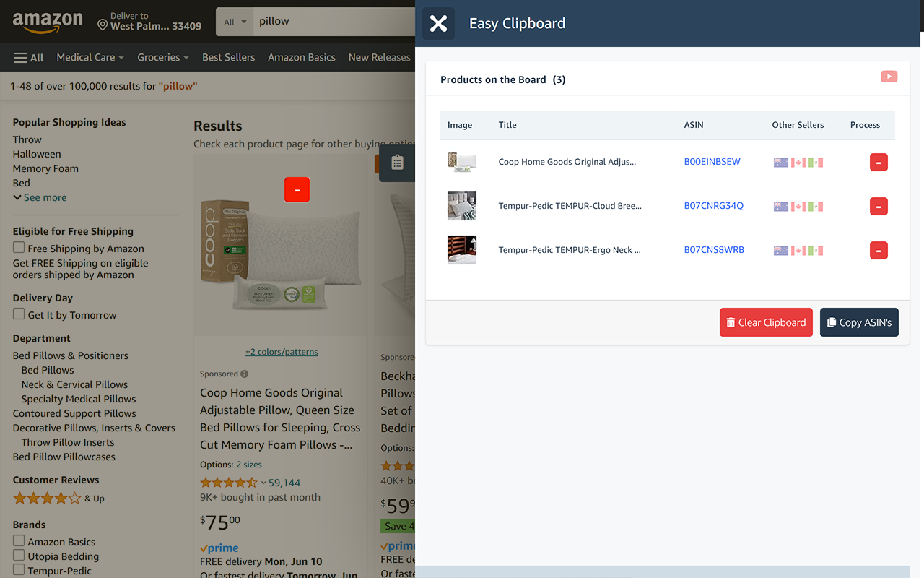Viewport: 924px width, 578px height.
Task: Open the clipboard side tab icon
Action: pyautogui.click(x=397, y=163)
